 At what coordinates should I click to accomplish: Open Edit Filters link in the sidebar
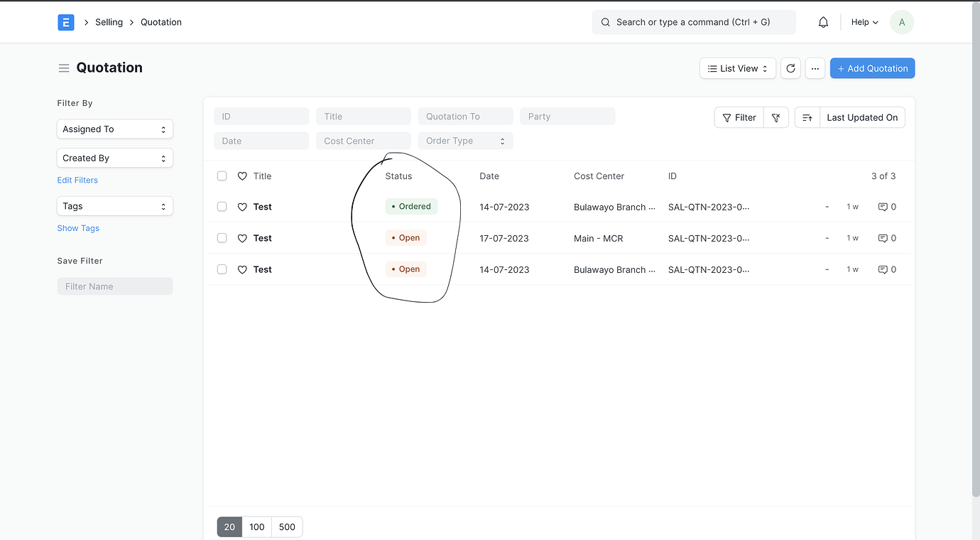click(77, 180)
